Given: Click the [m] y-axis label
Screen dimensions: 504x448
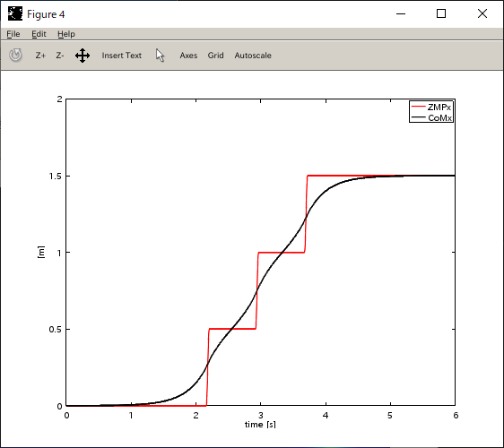Looking at the screenshot, I should 41,252.
